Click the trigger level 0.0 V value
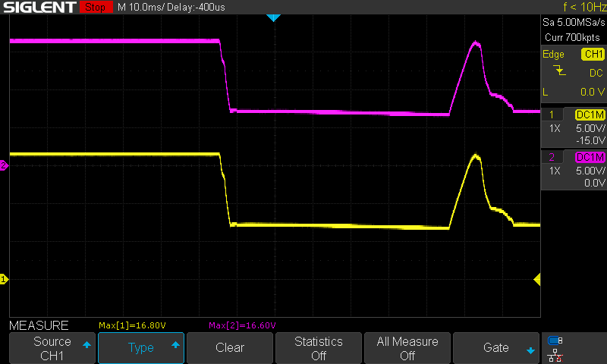The image size is (607, 364). tap(593, 92)
